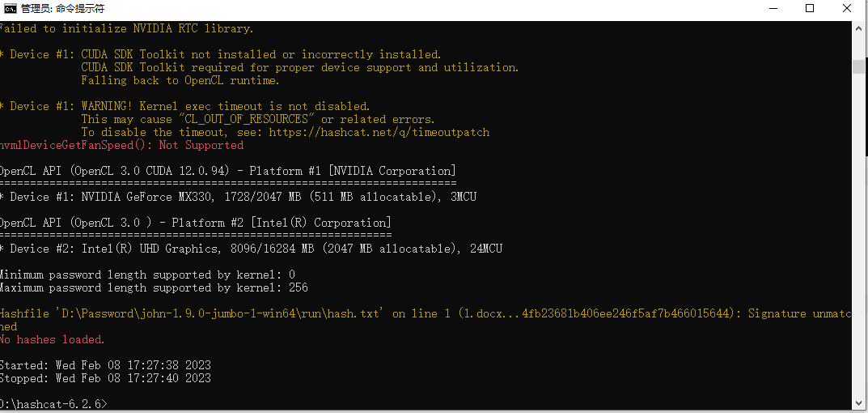The image size is (868, 413).
Task: Click the Intel(R) UHD Graphics device line
Action: click(x=252, y=249)
